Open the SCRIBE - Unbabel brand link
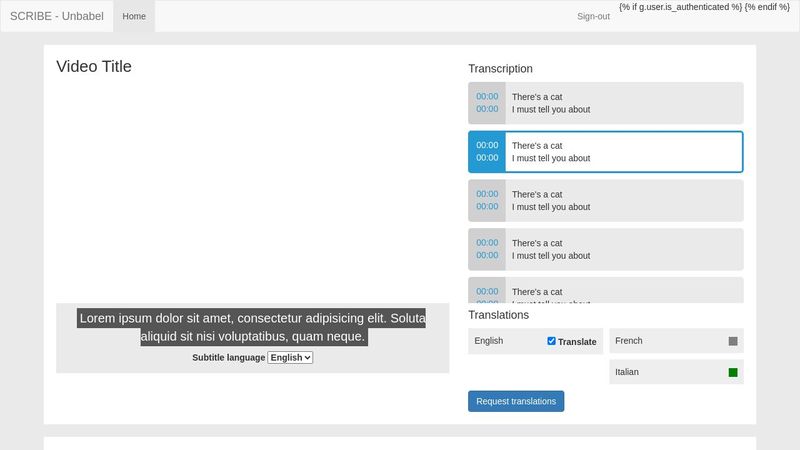 (x=57, y=16)
